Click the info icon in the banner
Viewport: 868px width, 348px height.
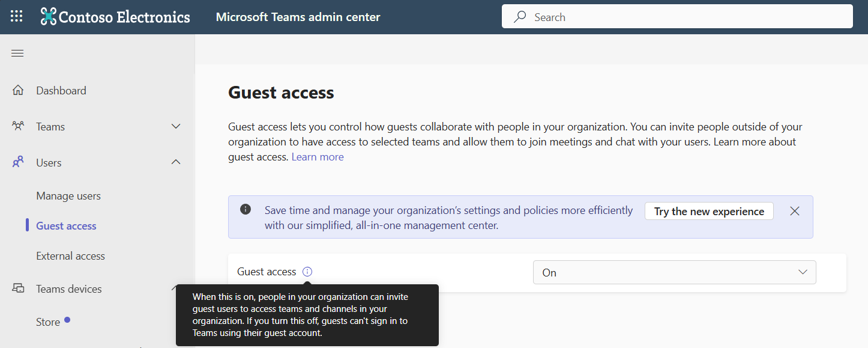[245, 210]
